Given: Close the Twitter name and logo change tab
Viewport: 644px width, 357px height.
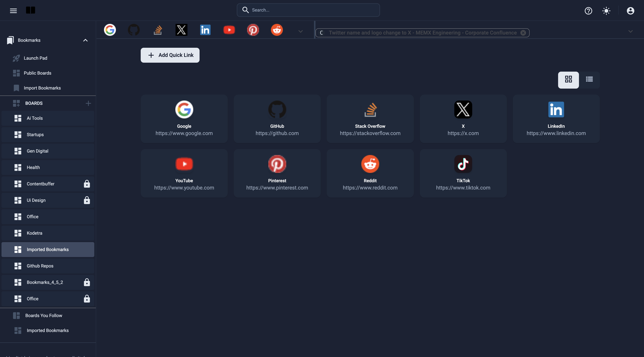Looking at the screenshot, I should 523,33.
